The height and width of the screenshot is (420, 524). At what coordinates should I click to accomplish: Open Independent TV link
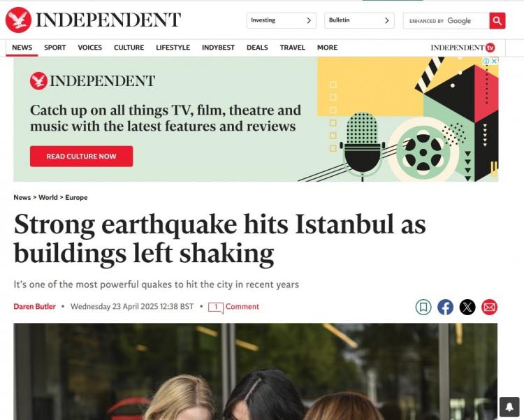[463, 48]
